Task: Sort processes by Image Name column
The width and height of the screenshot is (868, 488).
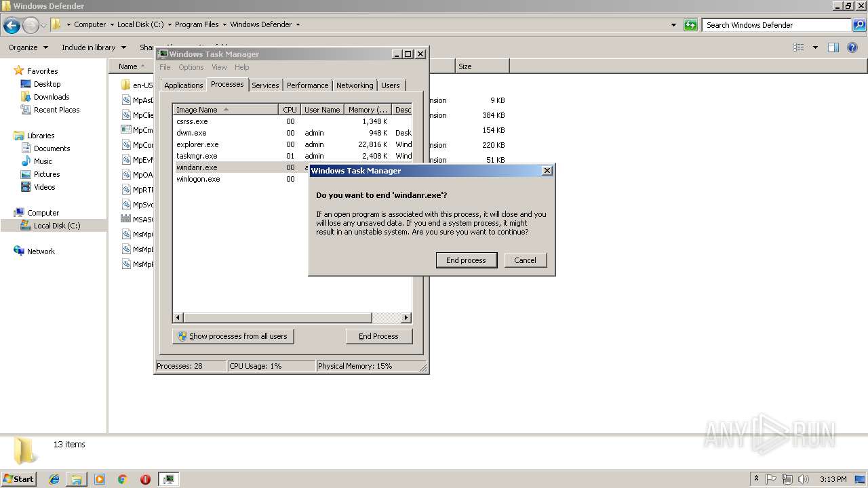Action: click(225, 110)
